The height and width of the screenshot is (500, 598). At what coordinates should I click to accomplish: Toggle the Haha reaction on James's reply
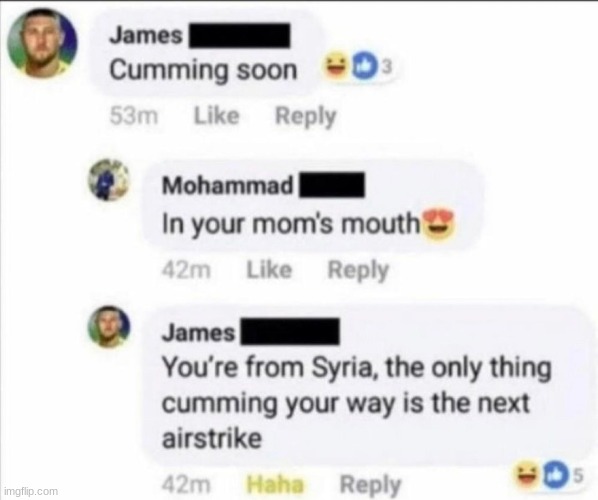click(x=275, y=485)
